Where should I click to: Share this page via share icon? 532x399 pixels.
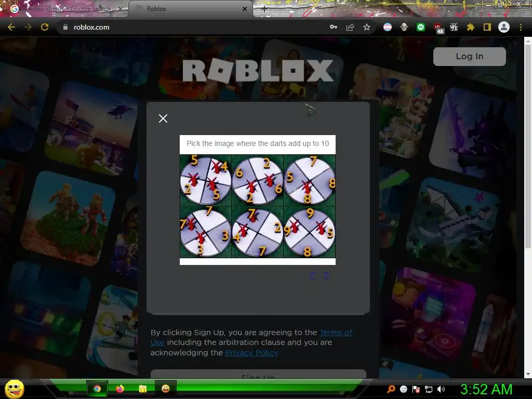click(x=350, y=27)
